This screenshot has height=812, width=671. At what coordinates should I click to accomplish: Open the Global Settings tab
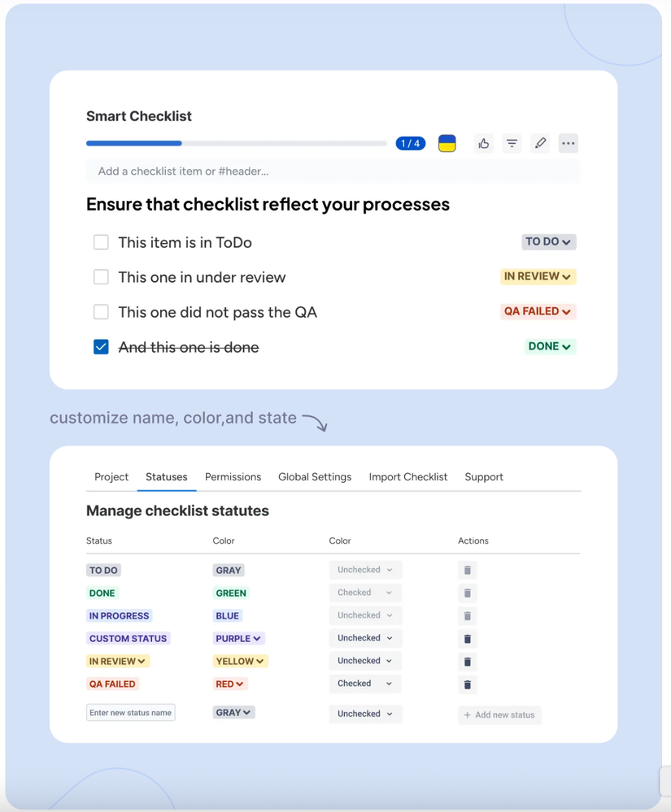tap(315, 477)
